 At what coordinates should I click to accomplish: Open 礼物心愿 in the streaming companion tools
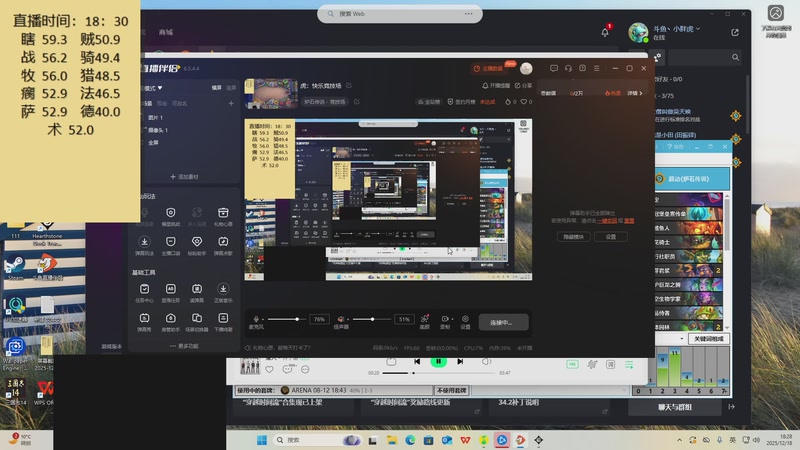[223, 216]
